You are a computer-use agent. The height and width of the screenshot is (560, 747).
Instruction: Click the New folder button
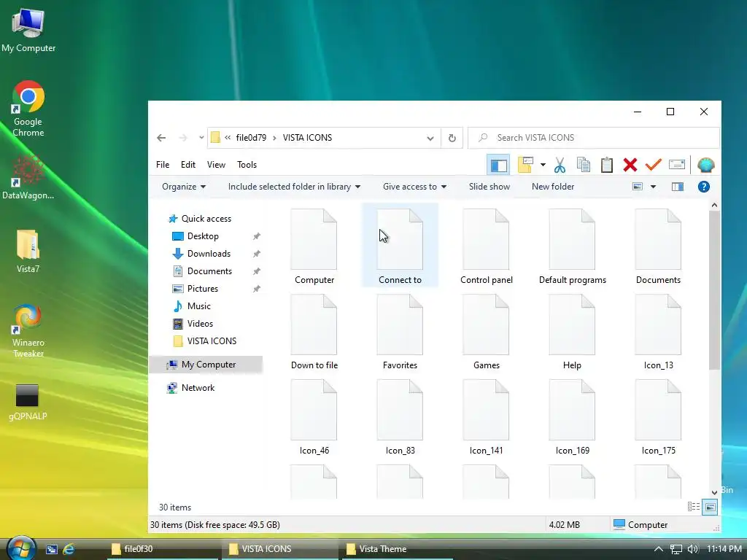(553, 187)
